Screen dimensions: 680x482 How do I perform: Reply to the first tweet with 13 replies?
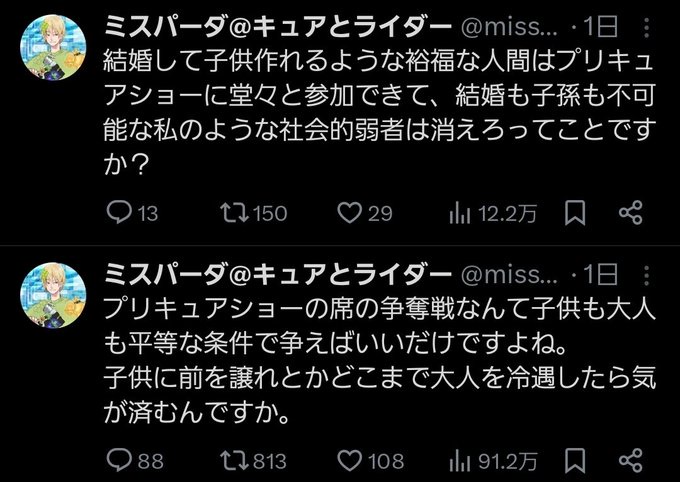(x=118, y=212)
